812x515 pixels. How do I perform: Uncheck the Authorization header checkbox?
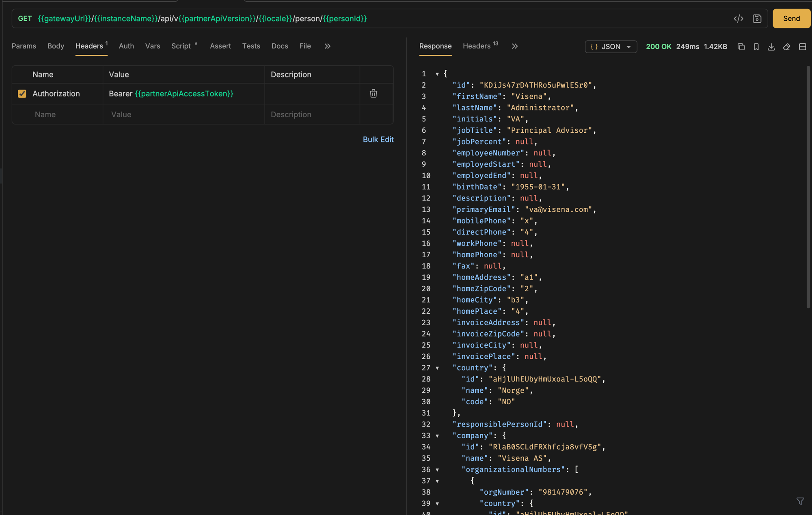(x=22, y=94)
